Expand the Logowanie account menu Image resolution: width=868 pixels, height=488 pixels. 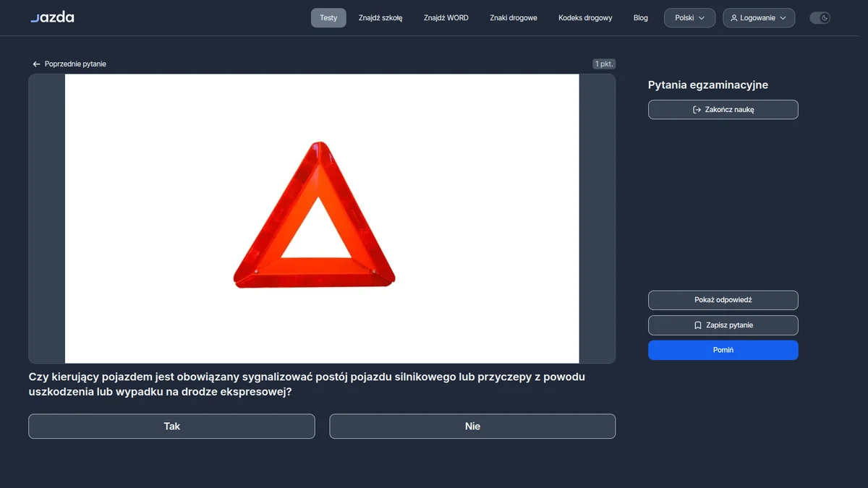coord(758,18)
